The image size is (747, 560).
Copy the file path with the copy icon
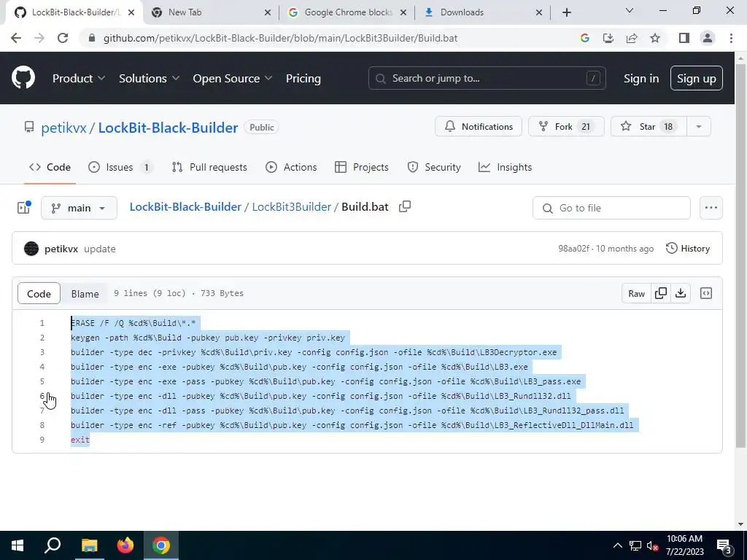pos(405,206)
